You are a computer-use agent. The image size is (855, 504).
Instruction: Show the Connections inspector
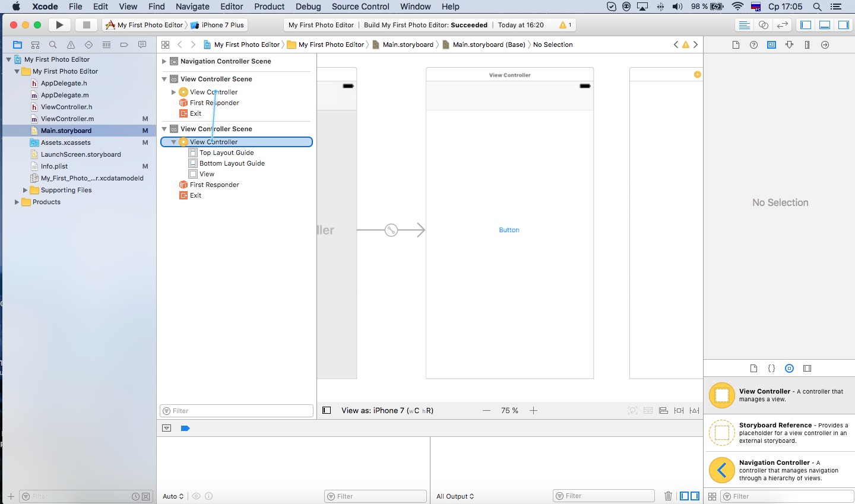(x=825, y=45)
